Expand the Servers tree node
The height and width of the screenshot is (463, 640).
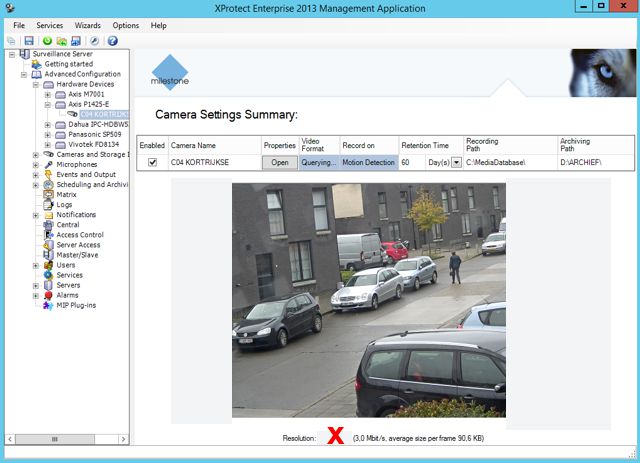click(36, 286)
